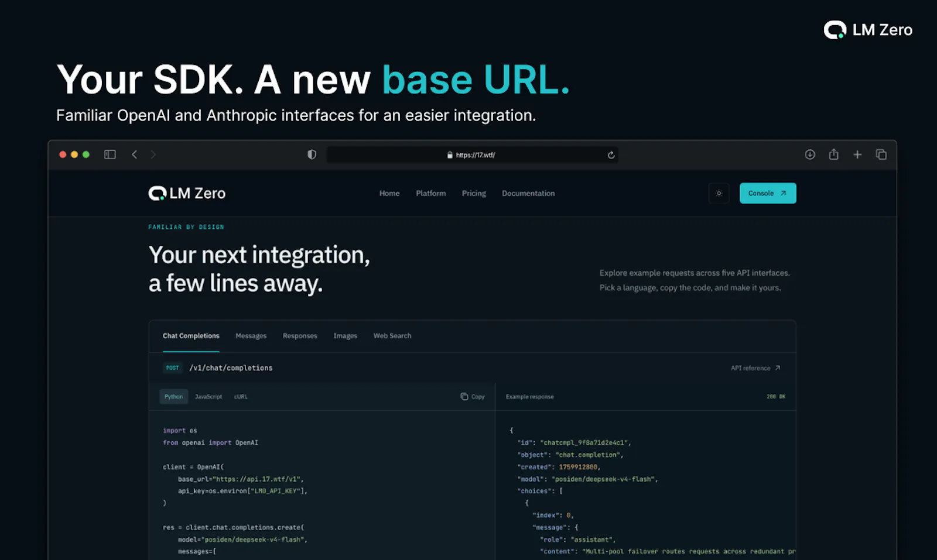Select the cURL language tab

(x=241, y=397)
